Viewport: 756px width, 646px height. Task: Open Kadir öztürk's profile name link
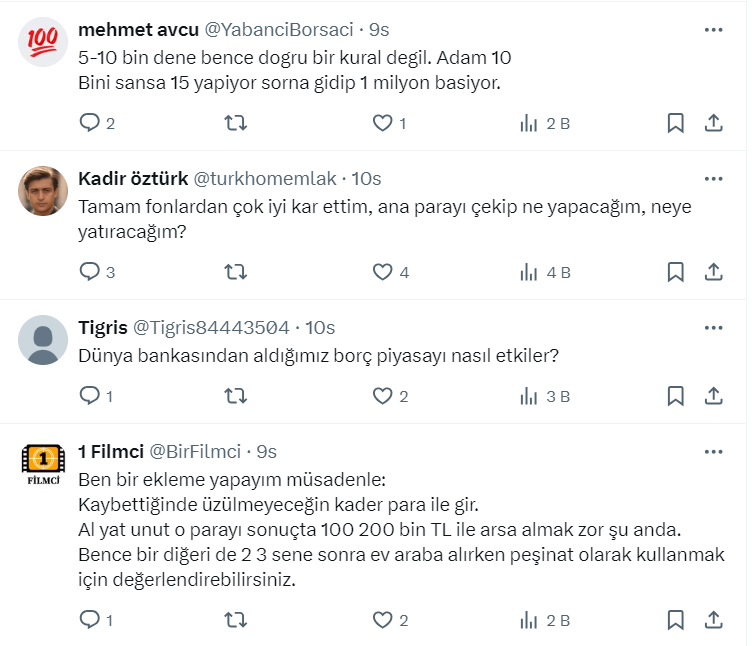click(x=130, y=179)
